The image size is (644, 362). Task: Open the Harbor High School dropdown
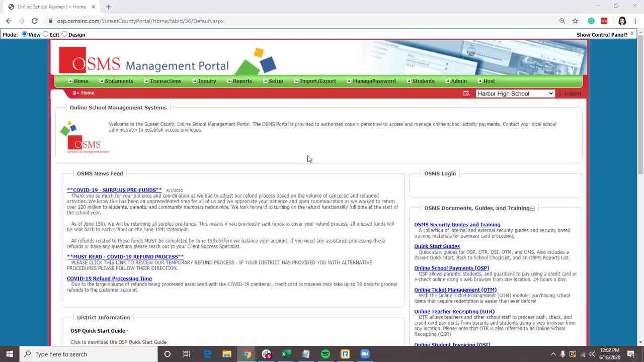[515, 94]
